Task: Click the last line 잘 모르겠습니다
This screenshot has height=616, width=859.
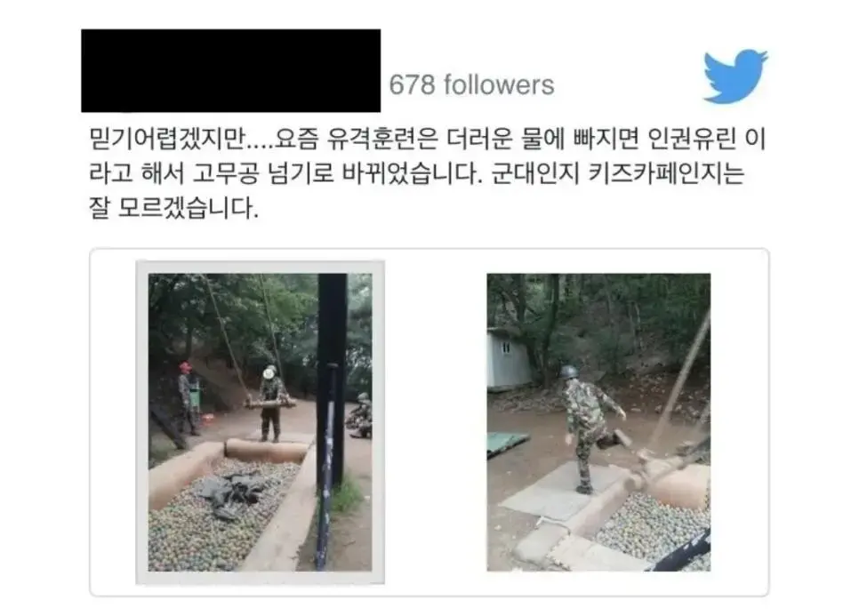Action: (173, 208)
